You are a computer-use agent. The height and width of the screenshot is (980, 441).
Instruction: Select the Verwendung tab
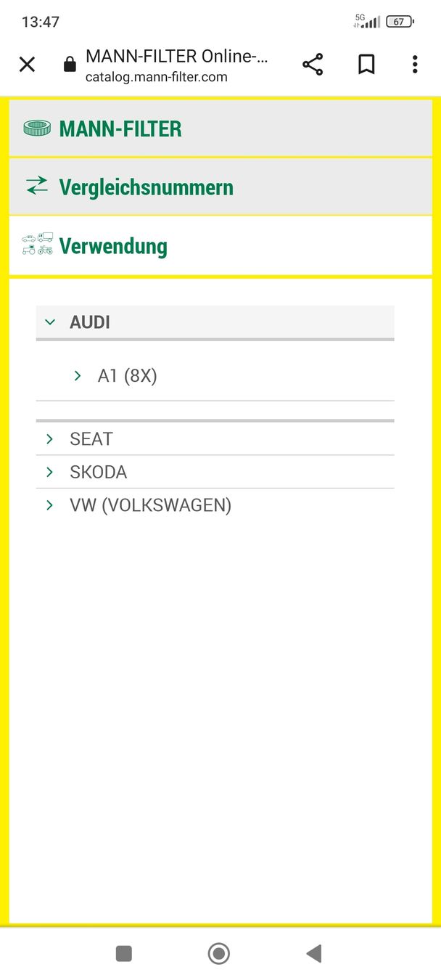click(113, 246)
